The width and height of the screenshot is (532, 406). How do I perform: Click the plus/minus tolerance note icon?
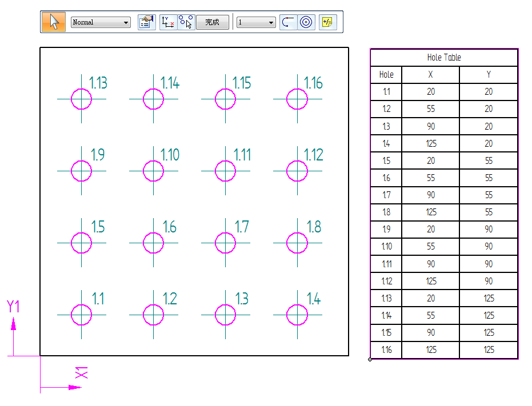point(328,22)
